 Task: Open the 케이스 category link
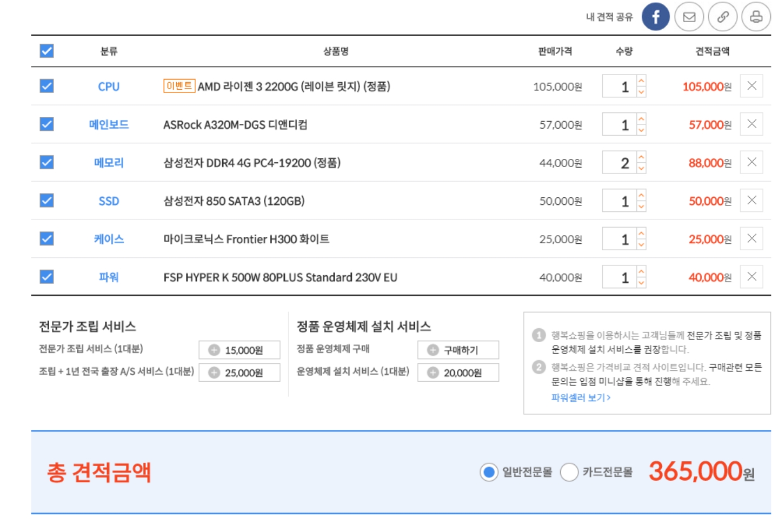(109, 239)
